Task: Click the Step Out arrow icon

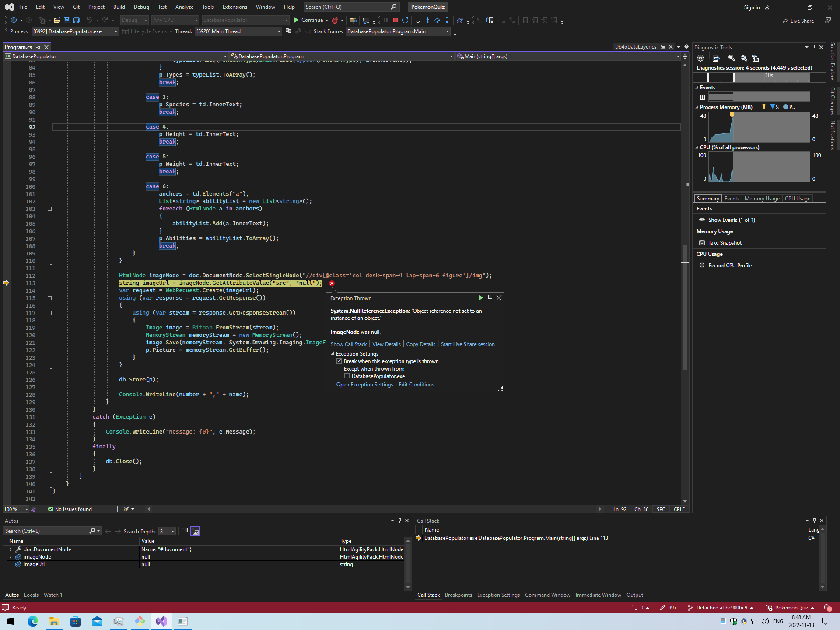Action: coord(447,20)
